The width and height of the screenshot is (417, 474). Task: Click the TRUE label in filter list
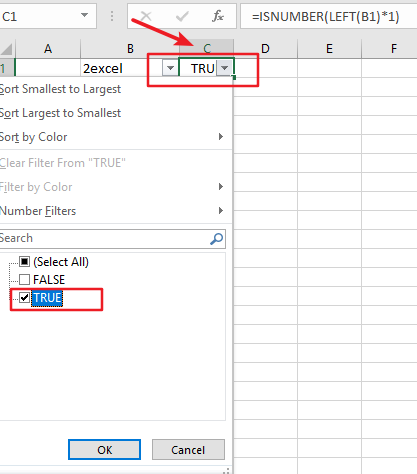pos(47,297)
